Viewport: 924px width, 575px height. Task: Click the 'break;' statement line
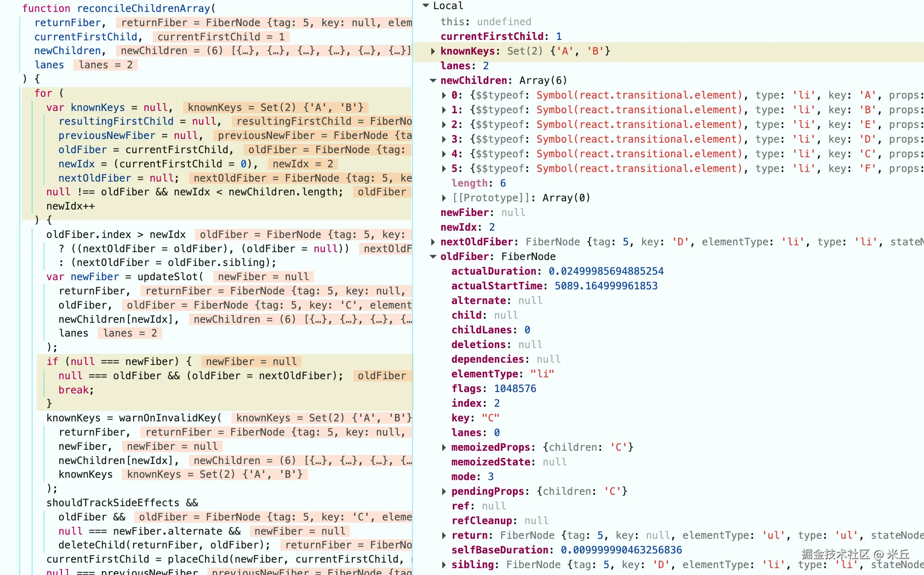(76, 390)
